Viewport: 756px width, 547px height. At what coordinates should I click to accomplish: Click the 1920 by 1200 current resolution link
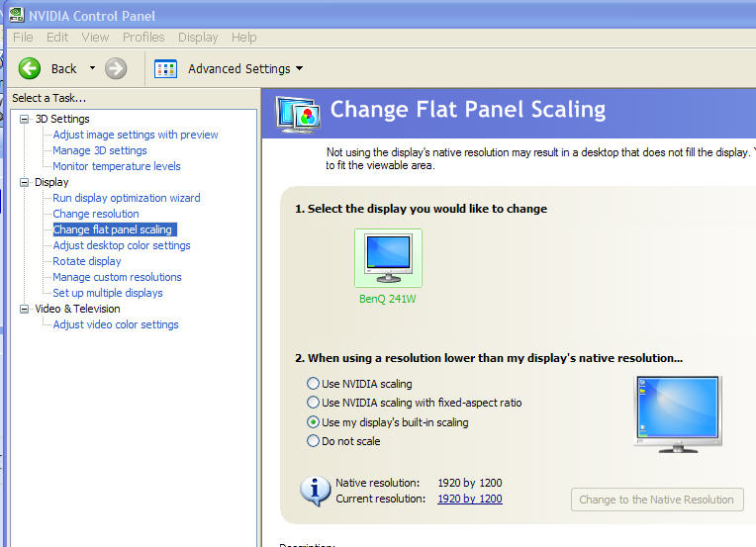(x=470, y=499)
